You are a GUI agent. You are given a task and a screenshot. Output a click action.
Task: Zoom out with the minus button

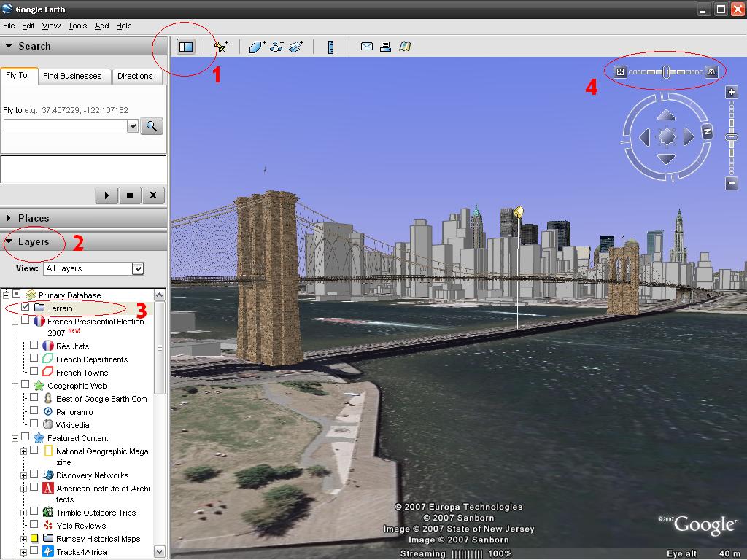tap(732, 183)
